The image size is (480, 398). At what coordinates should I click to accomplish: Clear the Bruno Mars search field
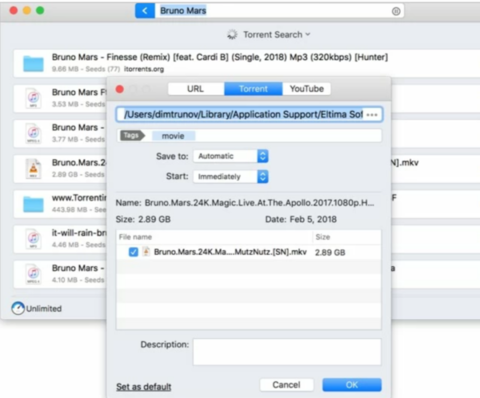(x=396, y=11)
